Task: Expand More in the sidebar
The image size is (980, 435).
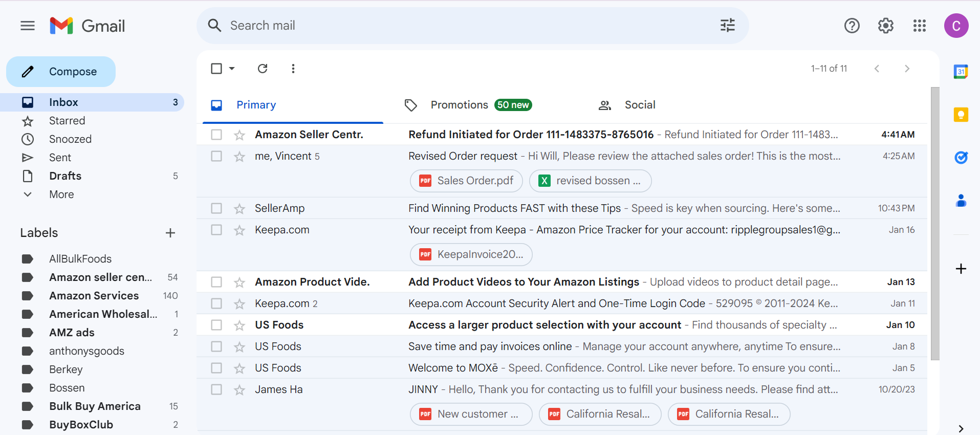Action: 61,194
